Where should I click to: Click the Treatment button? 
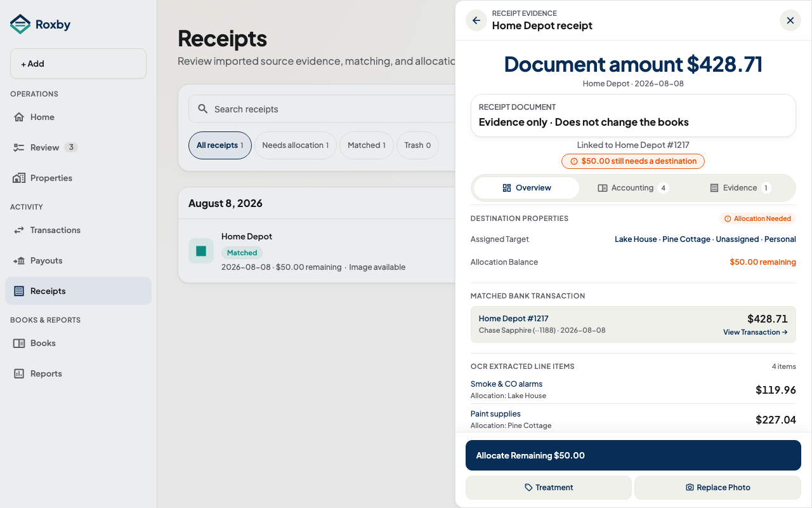(549, 488)
